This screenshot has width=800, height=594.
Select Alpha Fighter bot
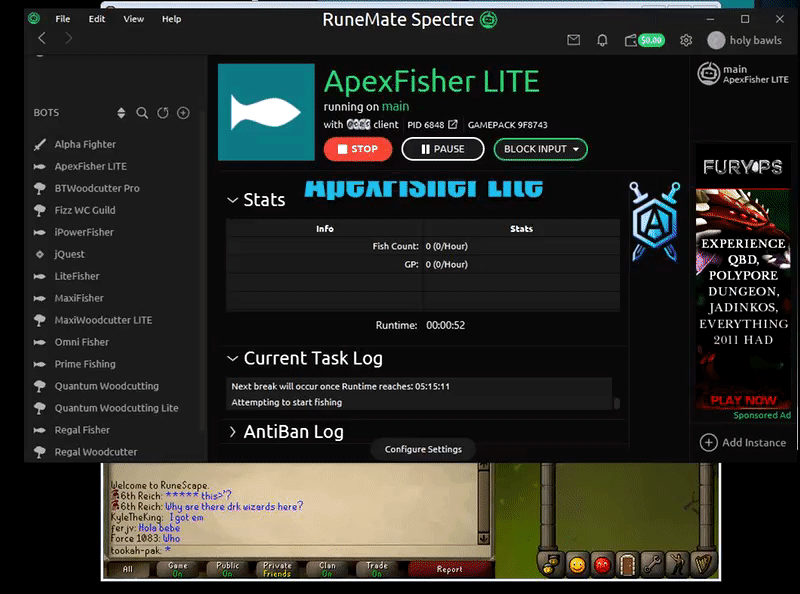click(85, 144)
